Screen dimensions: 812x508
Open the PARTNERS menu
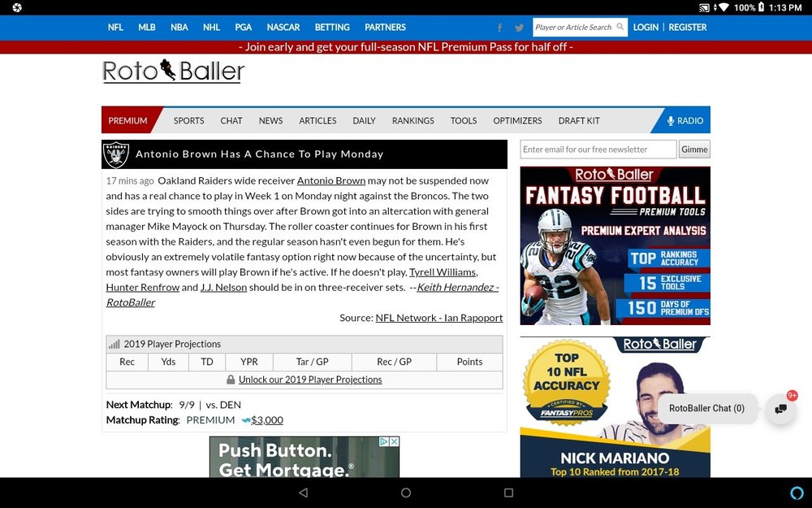[x=385, y=28]
